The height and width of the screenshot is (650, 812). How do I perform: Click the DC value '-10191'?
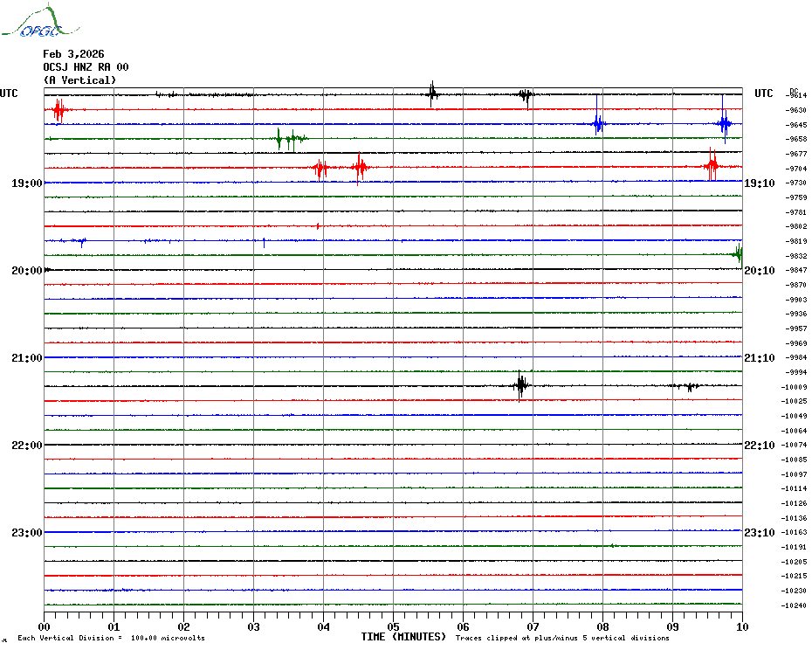(x=794, y=548)
